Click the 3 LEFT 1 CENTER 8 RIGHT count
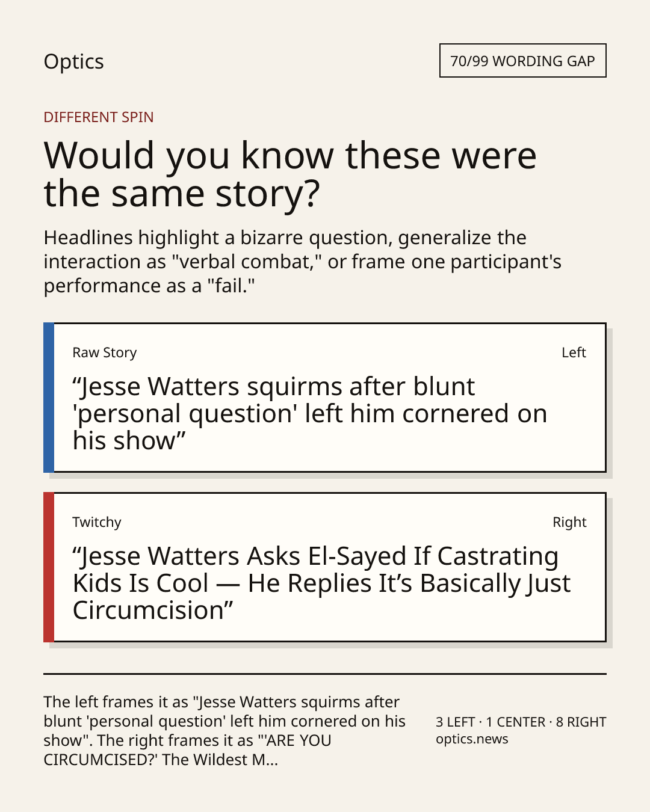The width and height of the screenshot is (650, 812). pyautogui.click(x=521, y=722)
